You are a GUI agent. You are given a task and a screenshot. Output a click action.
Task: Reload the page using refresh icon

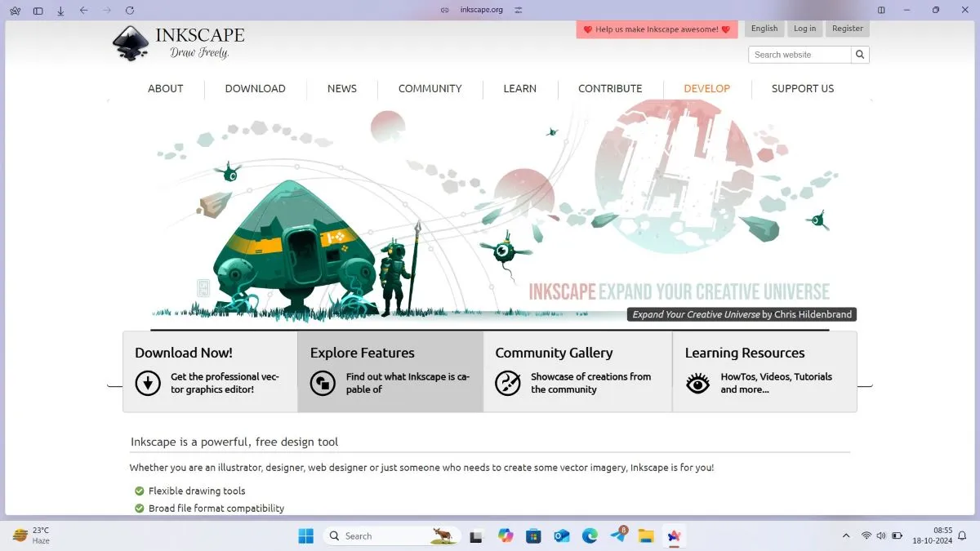point(130,11)
